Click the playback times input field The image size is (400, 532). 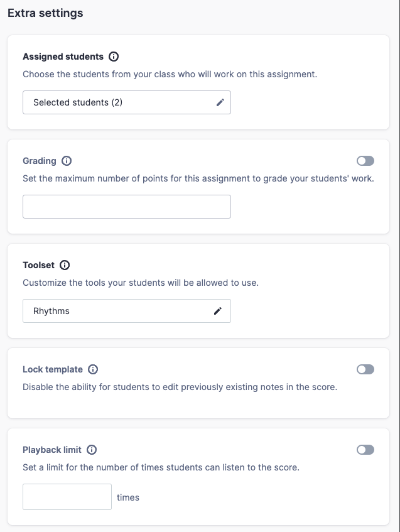[67, 496]
